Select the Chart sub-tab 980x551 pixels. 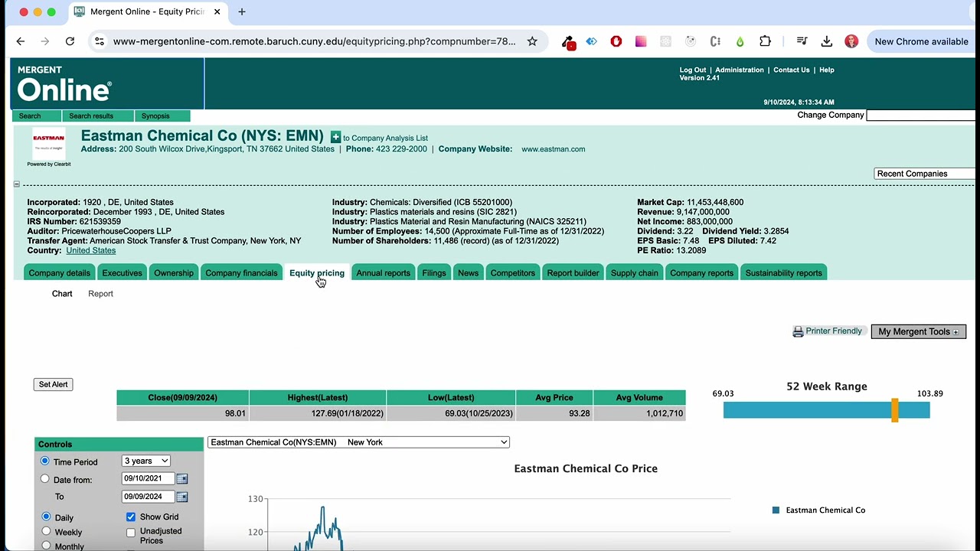click(62, 294)
